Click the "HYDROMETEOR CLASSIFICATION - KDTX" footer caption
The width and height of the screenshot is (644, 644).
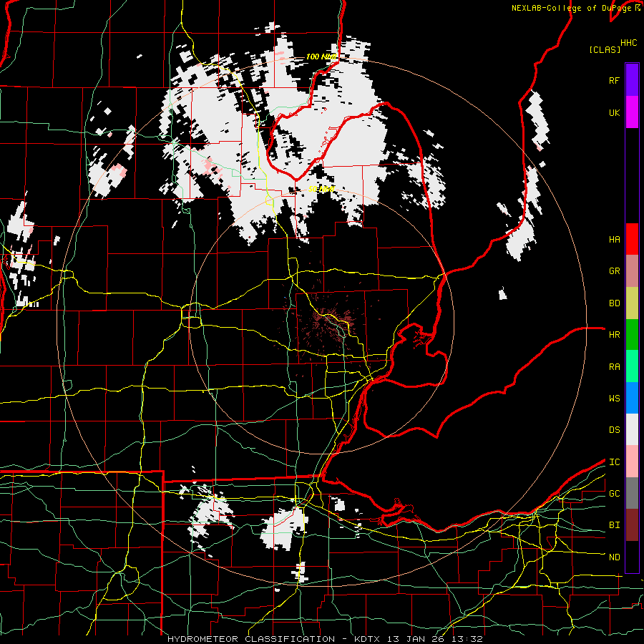[x=275, y=639]
